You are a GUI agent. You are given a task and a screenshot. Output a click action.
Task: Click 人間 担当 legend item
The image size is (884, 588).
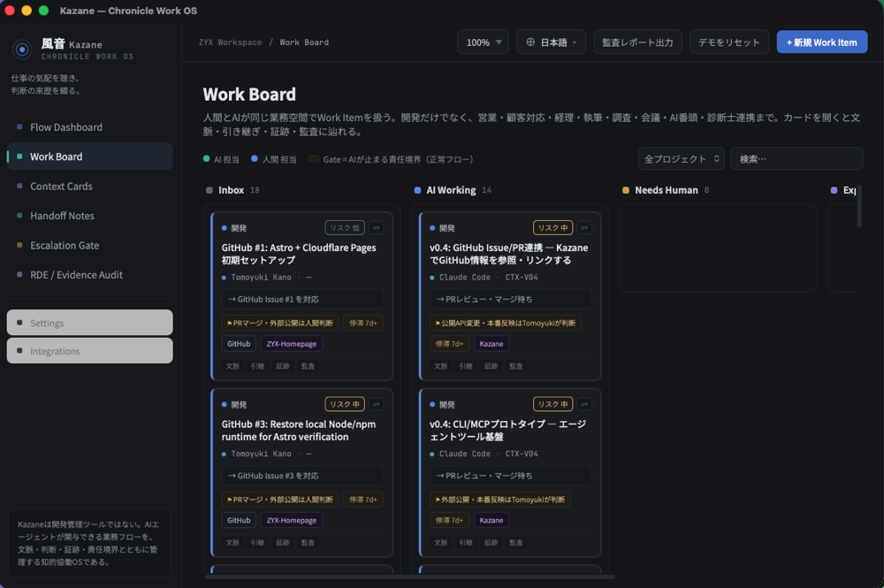point(274,159)
